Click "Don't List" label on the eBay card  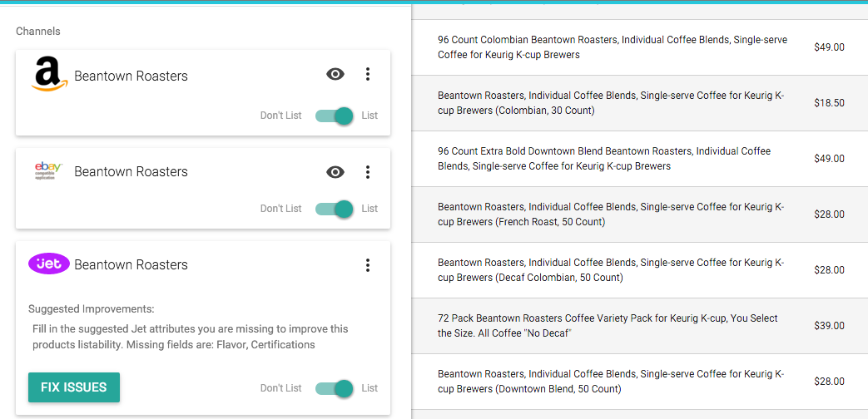point(280,209)
